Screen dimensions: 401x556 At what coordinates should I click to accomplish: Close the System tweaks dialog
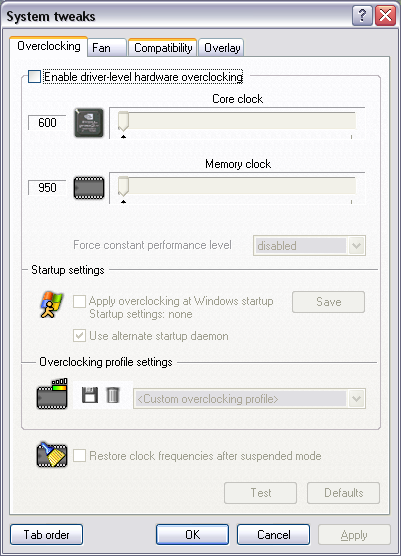[385, 16]
